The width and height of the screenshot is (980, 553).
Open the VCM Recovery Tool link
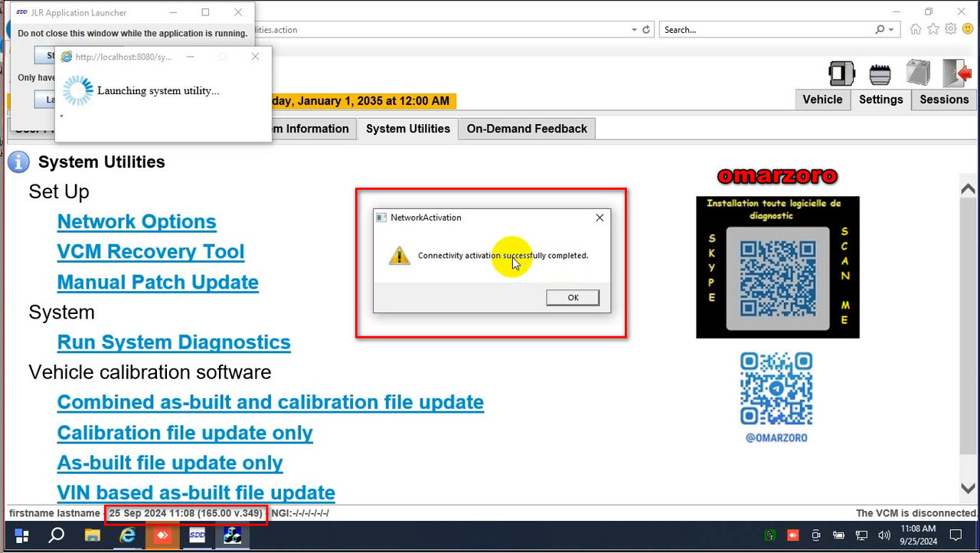click(x=151, y=252)
